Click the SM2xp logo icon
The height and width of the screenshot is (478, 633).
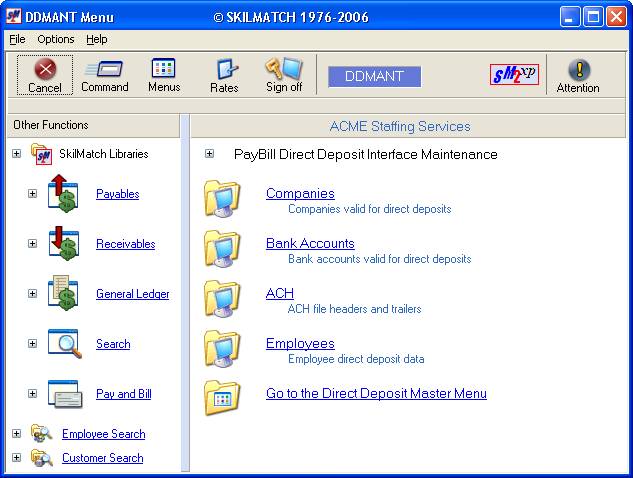[514, 74]
